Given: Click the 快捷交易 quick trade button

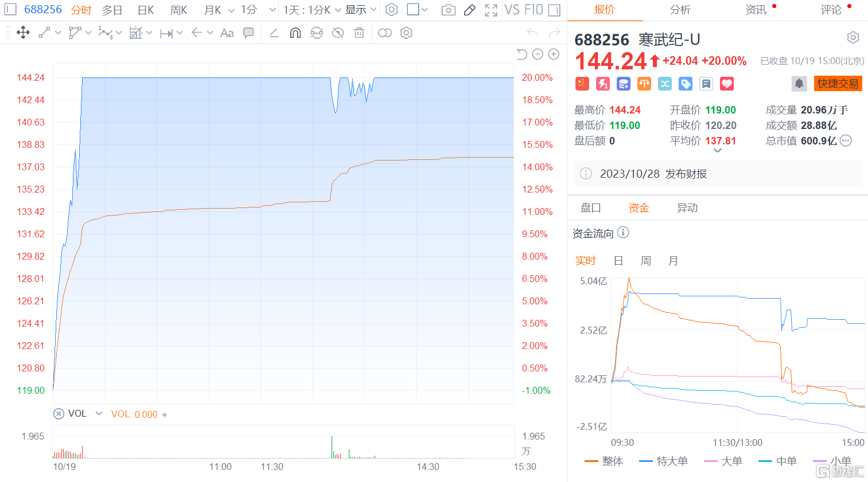Looking at the screenshot, I should [838, 84].
